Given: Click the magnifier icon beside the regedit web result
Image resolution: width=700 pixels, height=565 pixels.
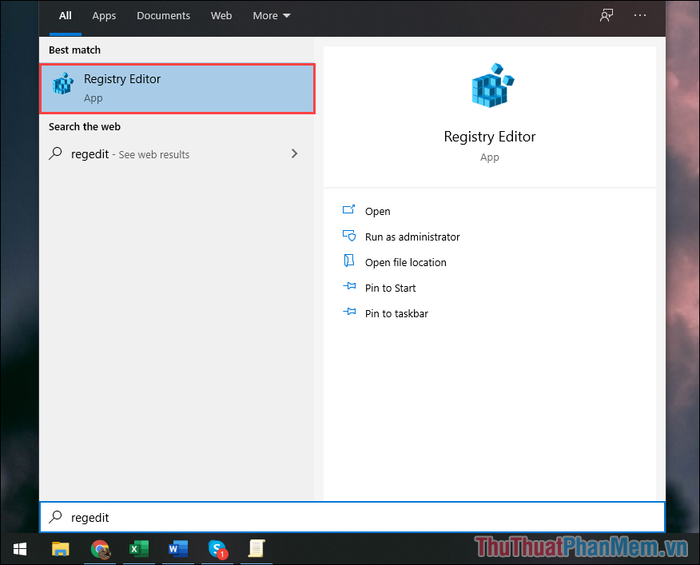Looking at the screenshot, I should click(56, 154).
